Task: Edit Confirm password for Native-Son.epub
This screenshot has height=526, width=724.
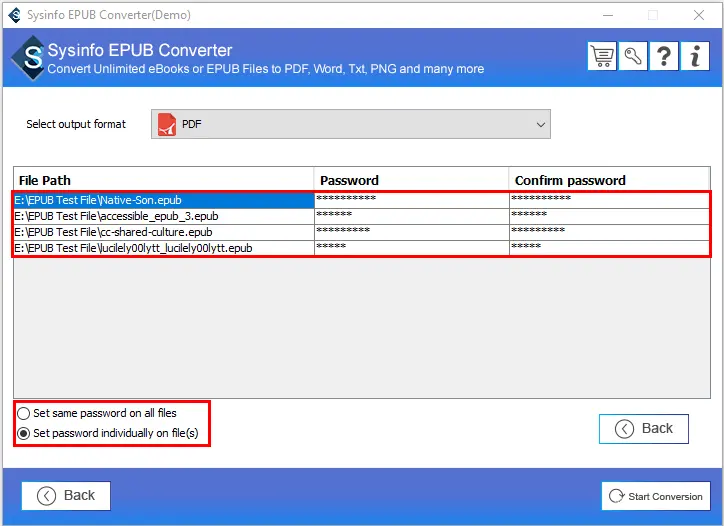Action: (609, 200)
